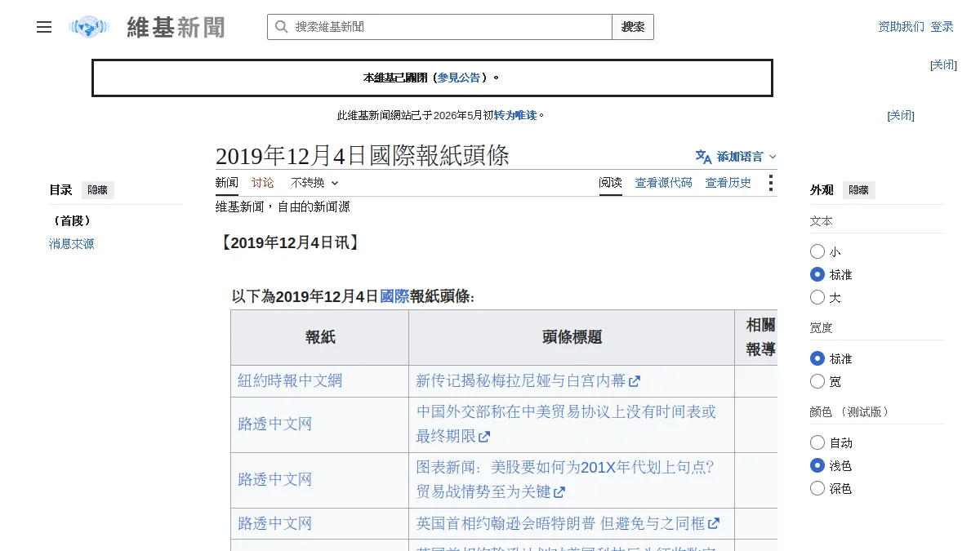Hide the 目录 table of contents
The width and height of the screenshot is (980, 551).
click(x=97, y=190)
